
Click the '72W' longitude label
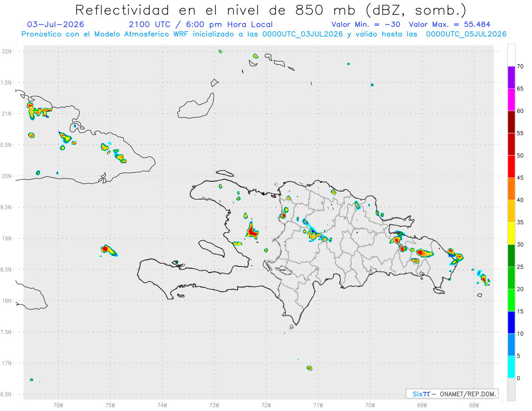266,404
